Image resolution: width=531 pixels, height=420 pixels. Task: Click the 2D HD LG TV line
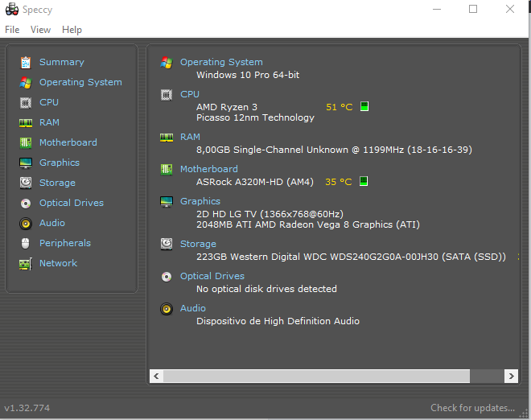[270, 214]
